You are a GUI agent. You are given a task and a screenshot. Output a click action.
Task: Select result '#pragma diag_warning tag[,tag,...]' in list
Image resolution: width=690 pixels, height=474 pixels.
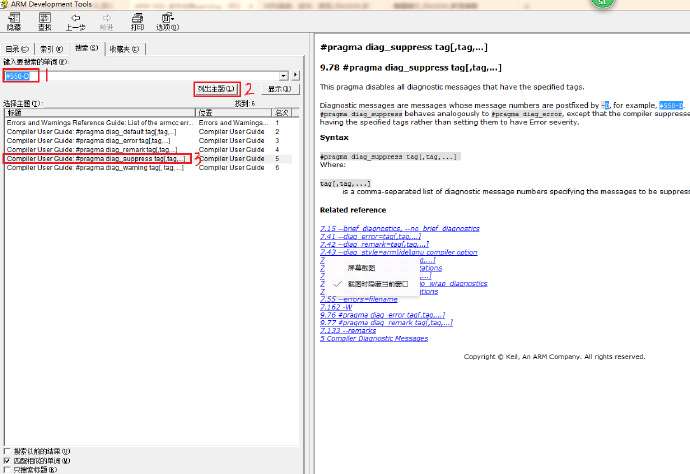[x=95, y=168]
